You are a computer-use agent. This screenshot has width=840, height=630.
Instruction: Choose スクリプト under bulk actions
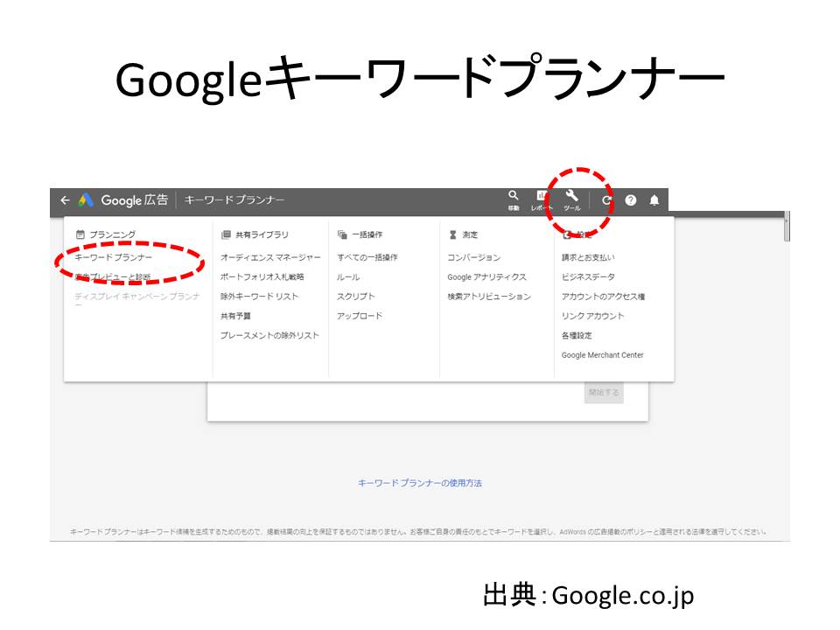click(356, 297)
